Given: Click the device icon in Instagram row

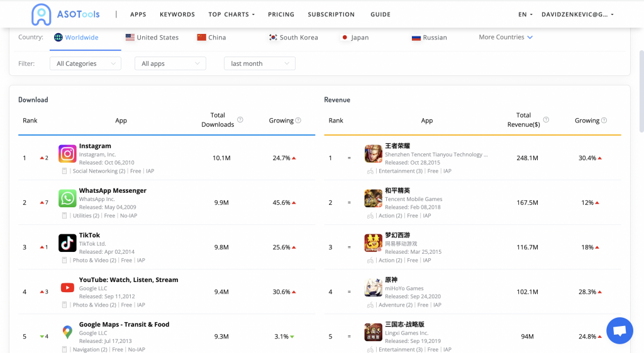Looking at the screenshot, I should 65,171.
